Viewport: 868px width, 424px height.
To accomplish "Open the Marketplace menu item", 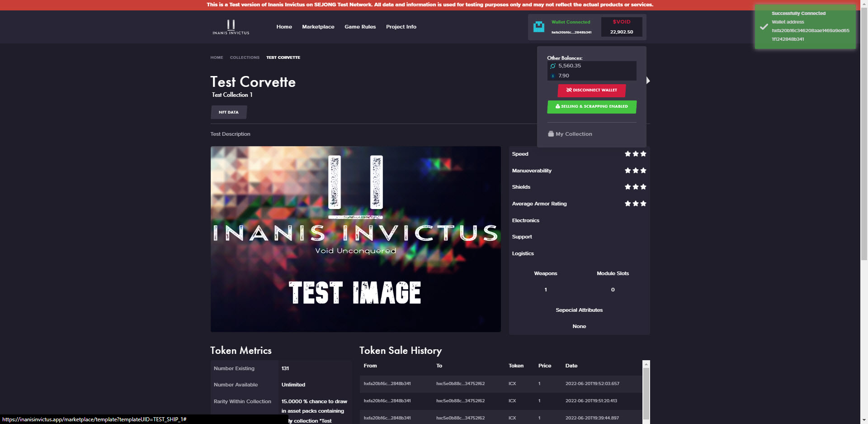I will [x=318, y=27].
